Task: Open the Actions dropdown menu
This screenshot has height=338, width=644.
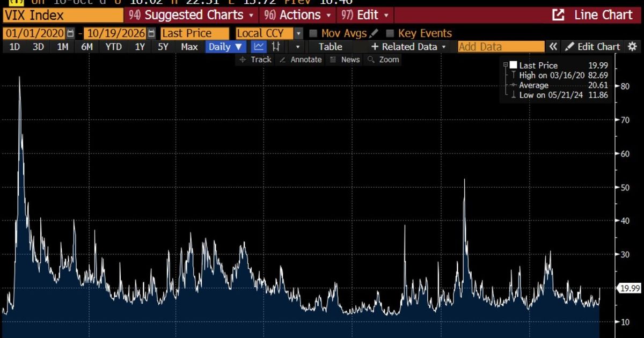Action: coord(297,15)
